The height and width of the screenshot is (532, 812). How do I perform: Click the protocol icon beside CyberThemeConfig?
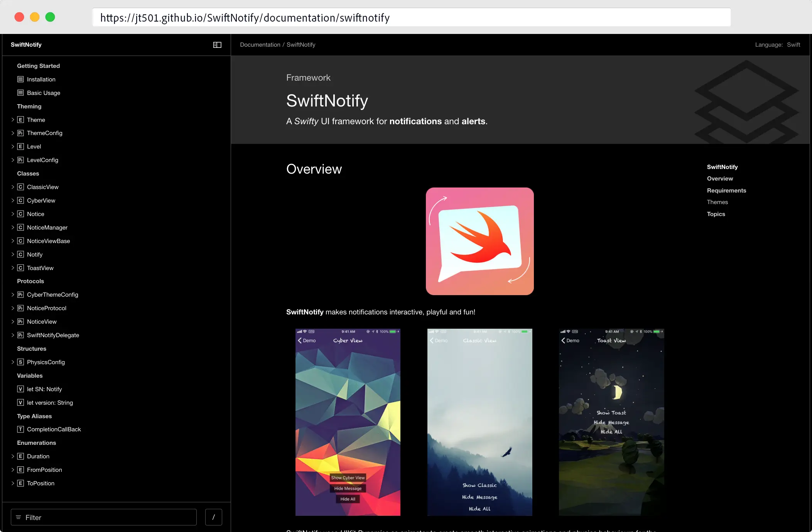[20, 294]
